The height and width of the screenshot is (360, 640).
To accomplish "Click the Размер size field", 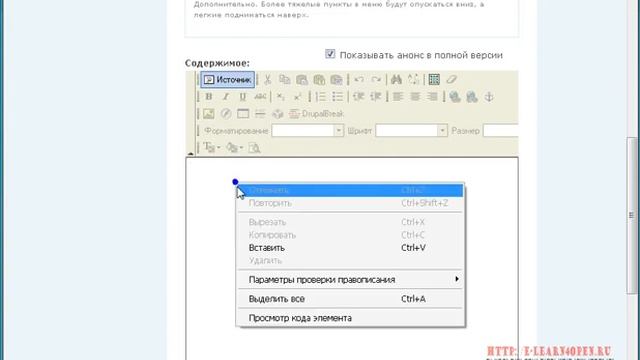I will point(500,131).
